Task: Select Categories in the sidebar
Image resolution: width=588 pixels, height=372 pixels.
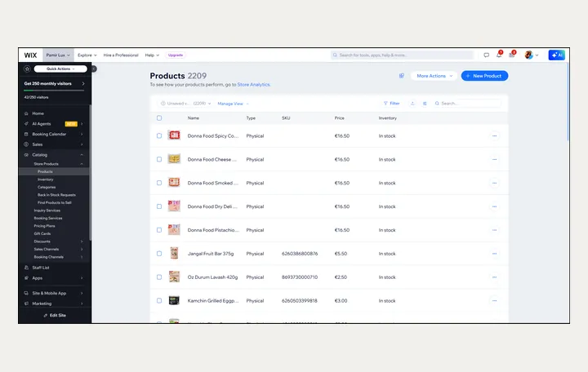Action: (x=47, y=188)
